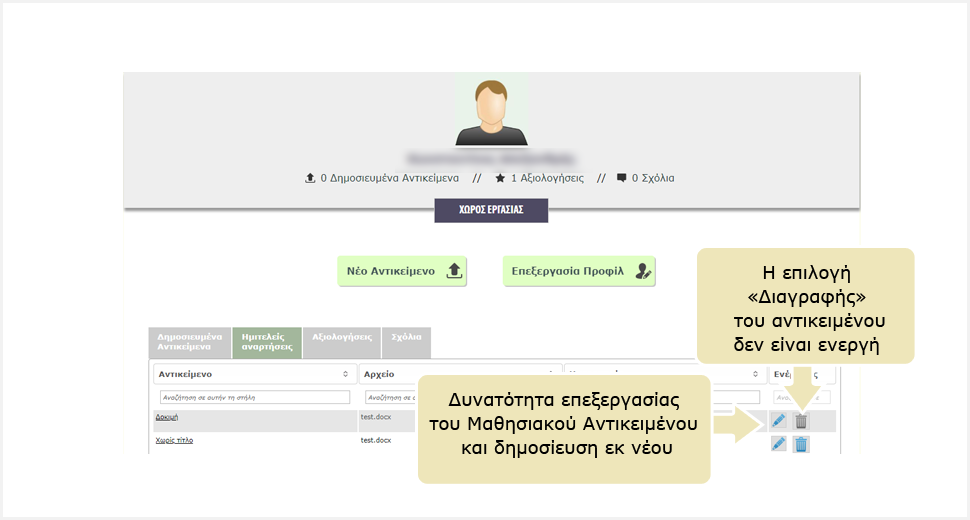
Task: Click the ΧΩΡΟΣ ΕΡΓΑΣΙΑΣ label button
Action: (x=491, y=210)
